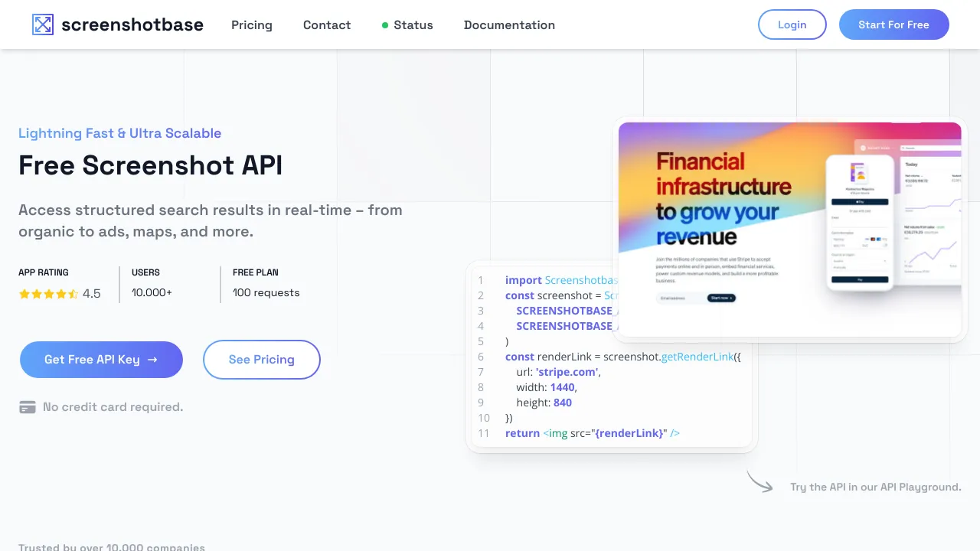Click the Stripe screenshot preview thumbnail
980x551 pixels.
pyautogui.click(x=790, y=230)
